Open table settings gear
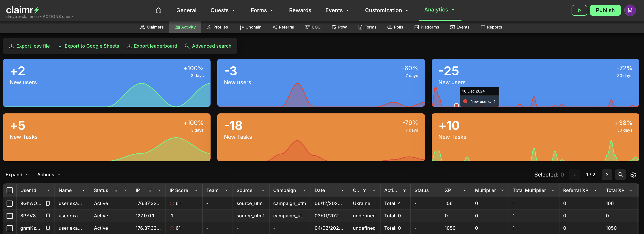This screenshot has height=234, width=644. [633, 174]
